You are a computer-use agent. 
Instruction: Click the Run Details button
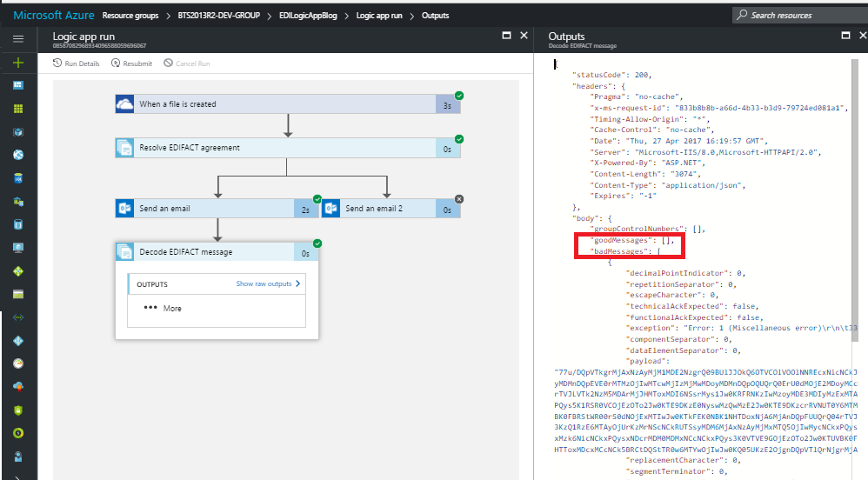[x=77, y=63]
